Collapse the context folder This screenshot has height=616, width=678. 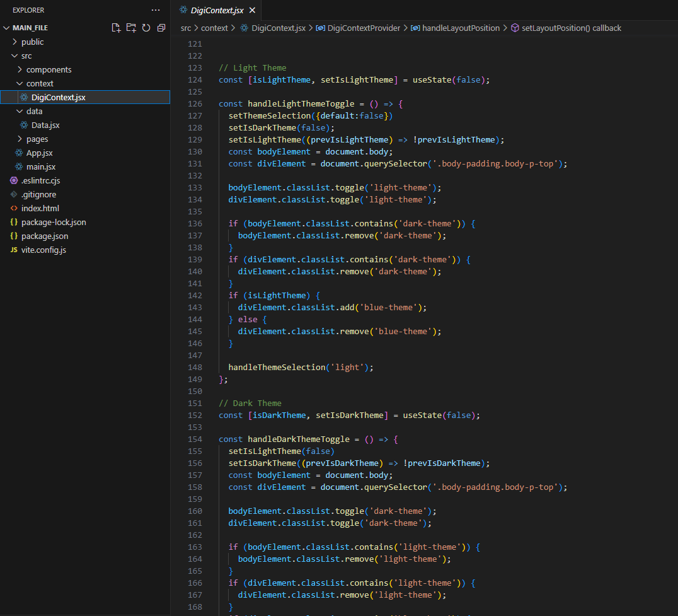pyautogui.click(x=40, y=83)
